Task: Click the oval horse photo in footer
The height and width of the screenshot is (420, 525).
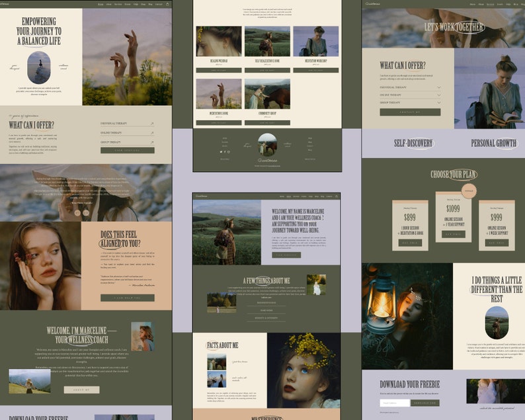Action: tap(267, 145)
